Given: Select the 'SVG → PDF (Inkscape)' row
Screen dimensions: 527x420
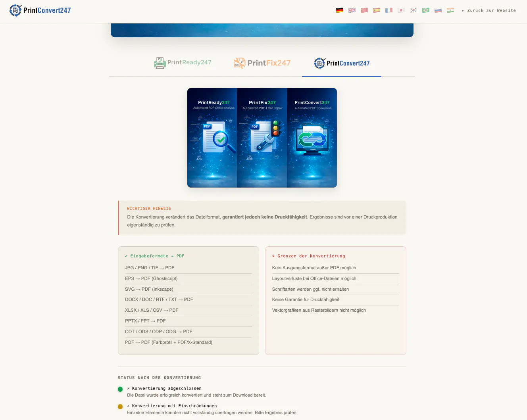Looking at the screenshot, I should pos(188,289).
